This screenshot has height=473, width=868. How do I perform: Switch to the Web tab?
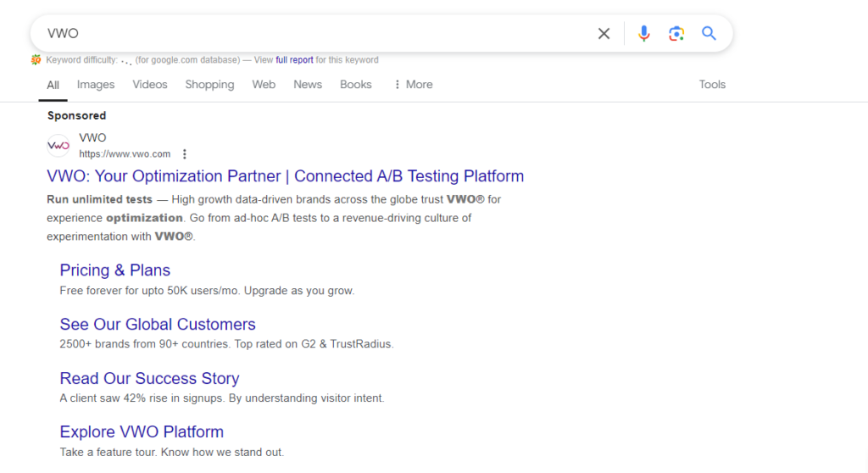(264, 84)
